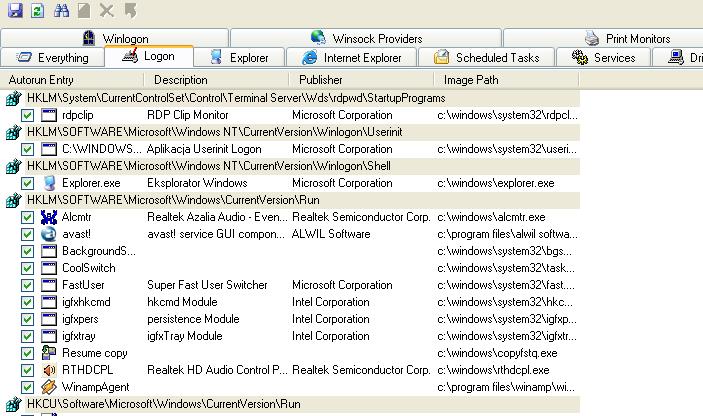Screen dimensions: 703x416
Task: Sort by the Description column header
Action: 216,80
